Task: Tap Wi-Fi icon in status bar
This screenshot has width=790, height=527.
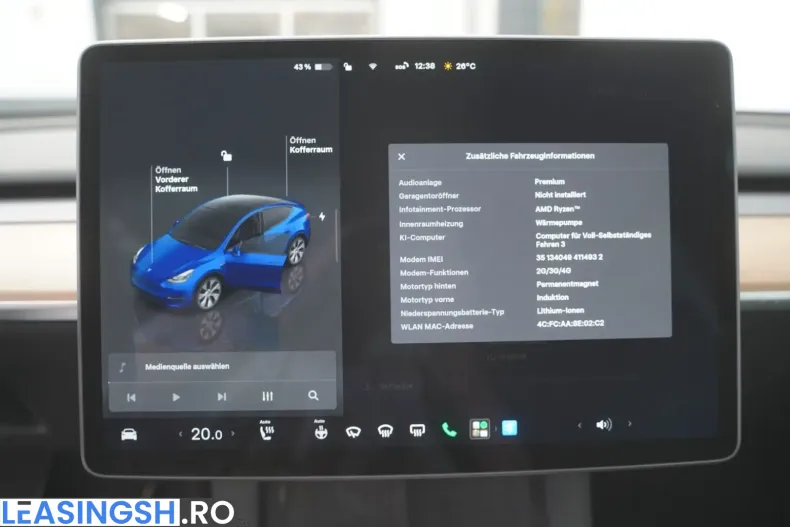Action: click(x=373, y=67)
